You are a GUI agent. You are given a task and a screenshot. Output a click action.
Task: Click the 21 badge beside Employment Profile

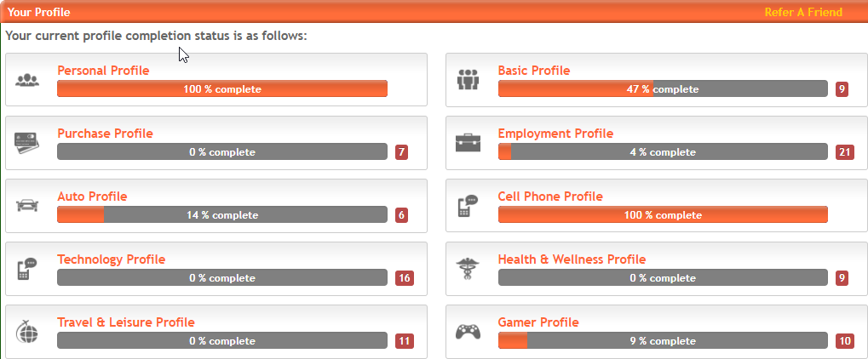(x=845, y=152)
